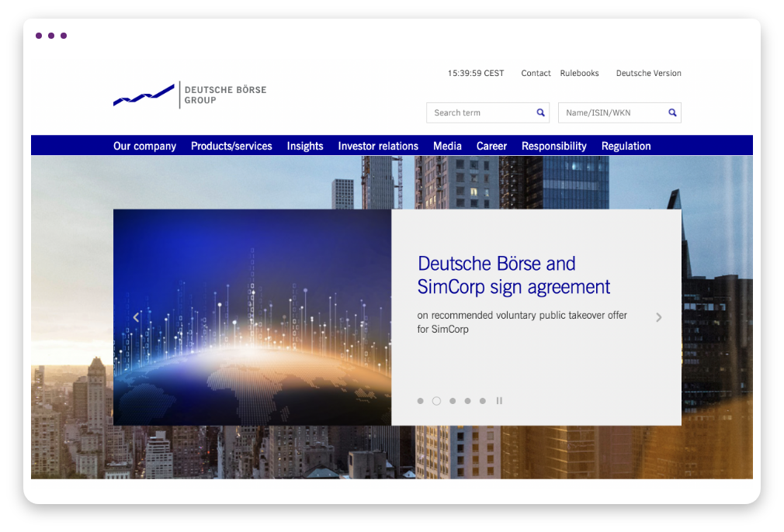This screenshot has width=784, height=532.
Task: Advance to next slide with right chevron
Action: point(658,317)
